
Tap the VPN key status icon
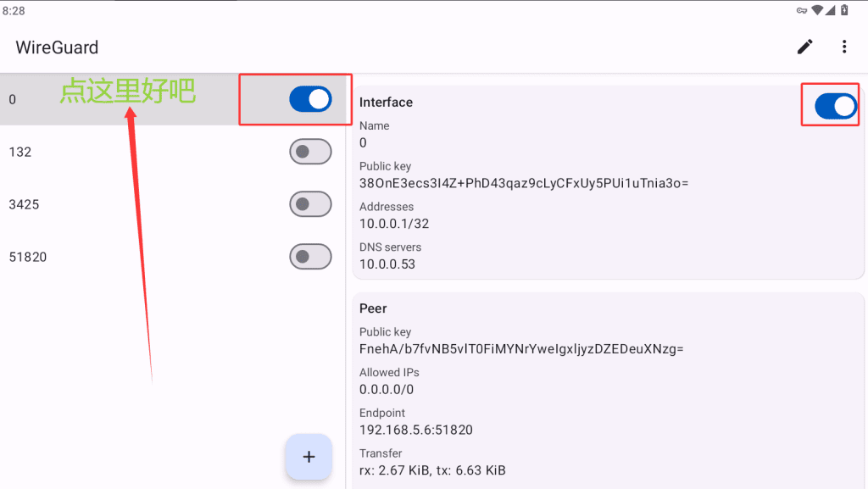[802, 10]
